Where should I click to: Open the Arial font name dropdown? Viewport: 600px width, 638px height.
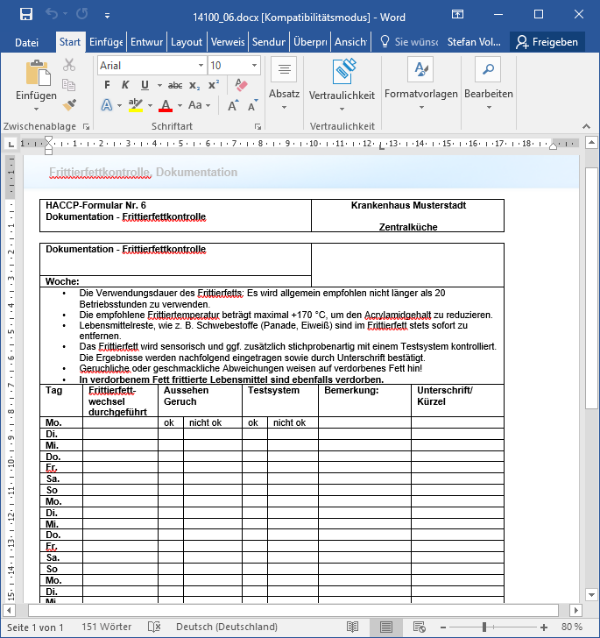point(150,65)
